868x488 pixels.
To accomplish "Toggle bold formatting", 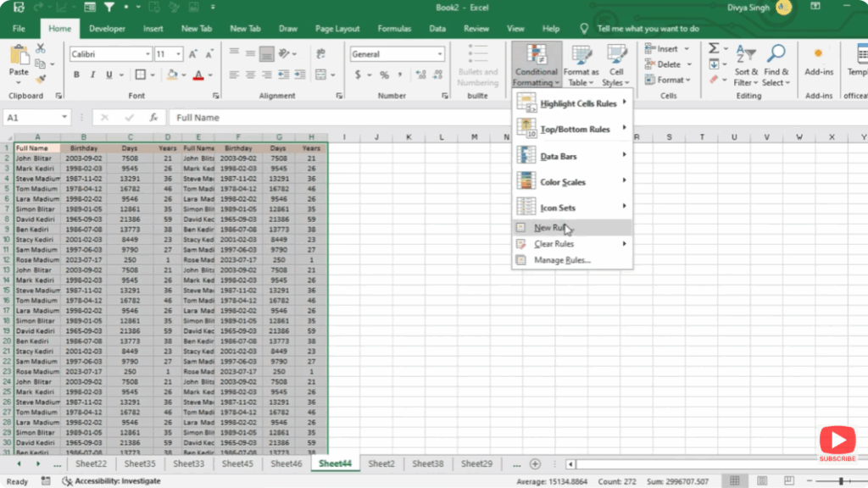I will 76,75.
